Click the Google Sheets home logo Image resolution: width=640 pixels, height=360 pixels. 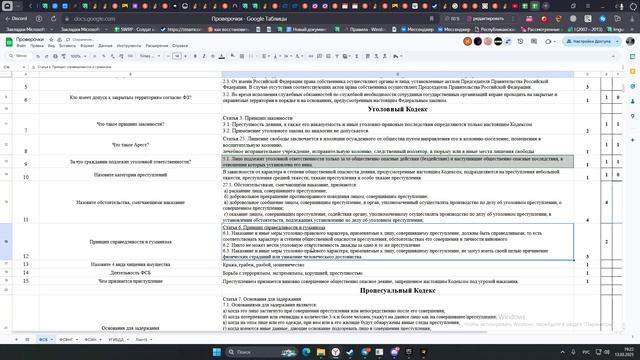point(9,42)
